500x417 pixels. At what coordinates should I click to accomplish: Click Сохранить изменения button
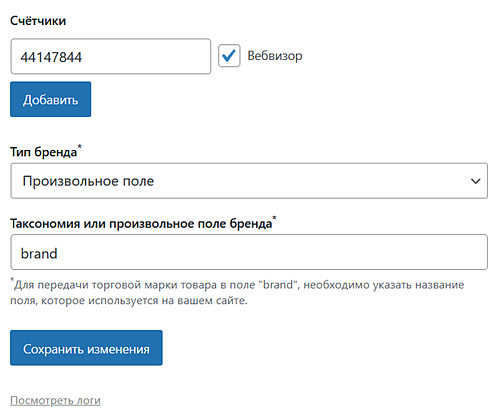pos(86,348)
